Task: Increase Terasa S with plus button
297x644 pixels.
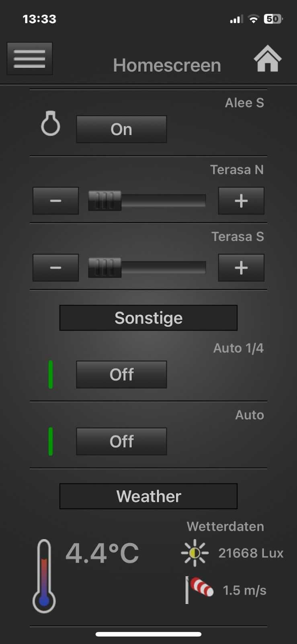Action: [241, 268]
